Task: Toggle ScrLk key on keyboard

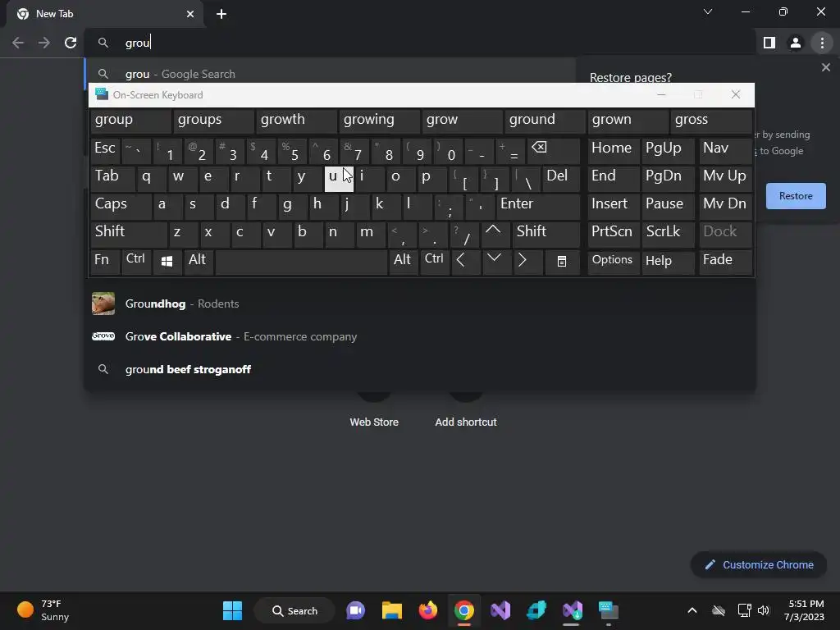Action: [x=668, y=234]
